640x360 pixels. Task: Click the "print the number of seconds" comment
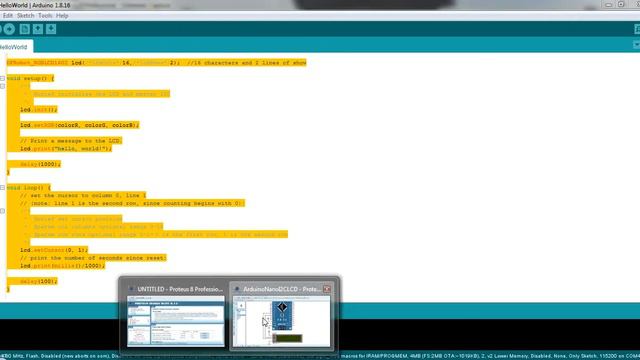click(x=93, y=258)
